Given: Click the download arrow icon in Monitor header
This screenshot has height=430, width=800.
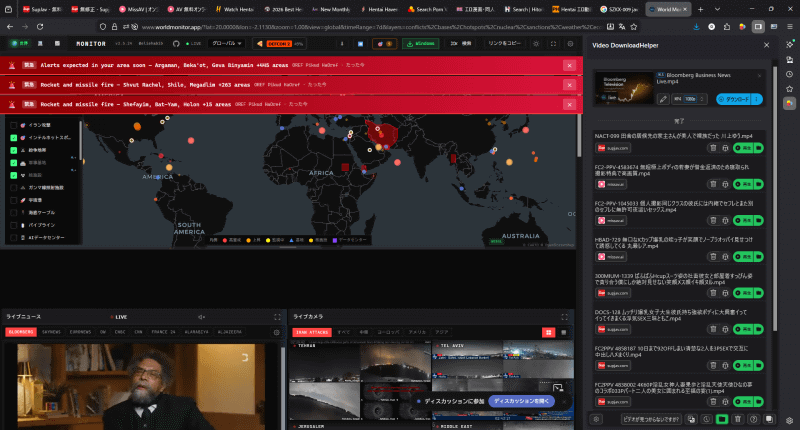Looking at the screenshot, I should coord(342,44).
